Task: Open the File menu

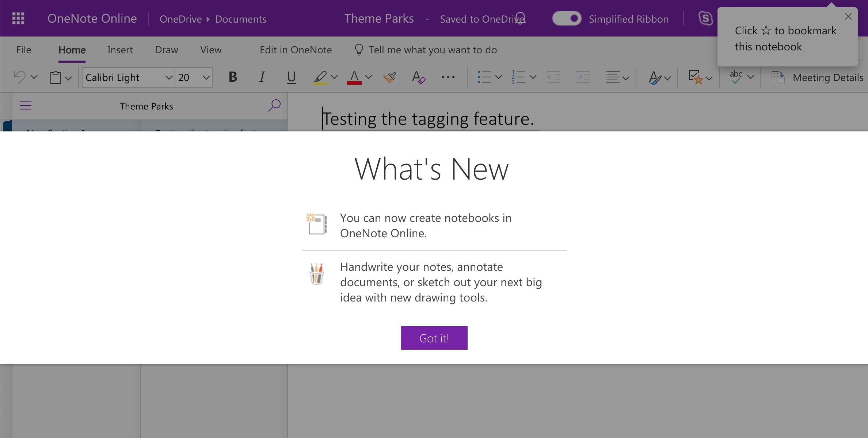Action: click(x=24, y=50)
